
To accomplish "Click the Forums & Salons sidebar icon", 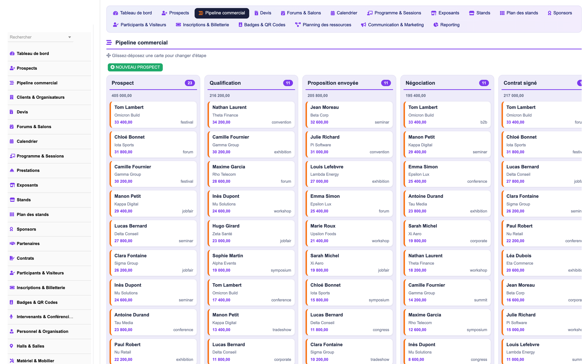I will tap(12, 127).
